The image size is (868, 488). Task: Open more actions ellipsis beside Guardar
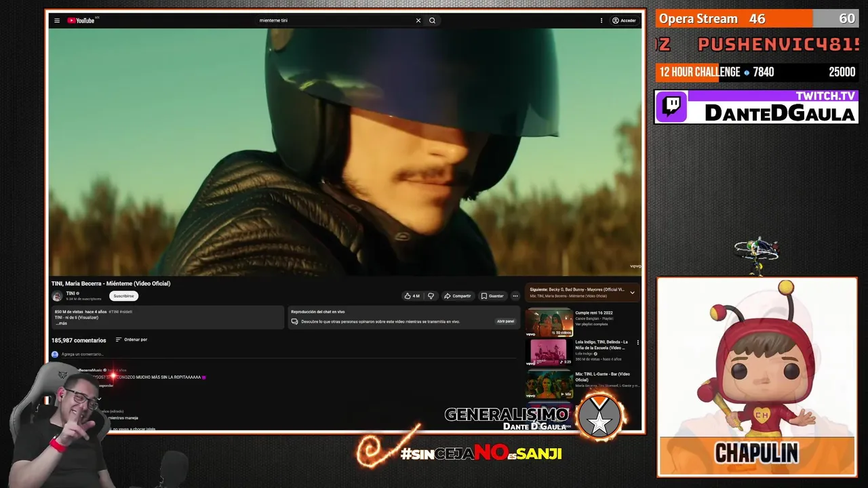pos(515,296)
